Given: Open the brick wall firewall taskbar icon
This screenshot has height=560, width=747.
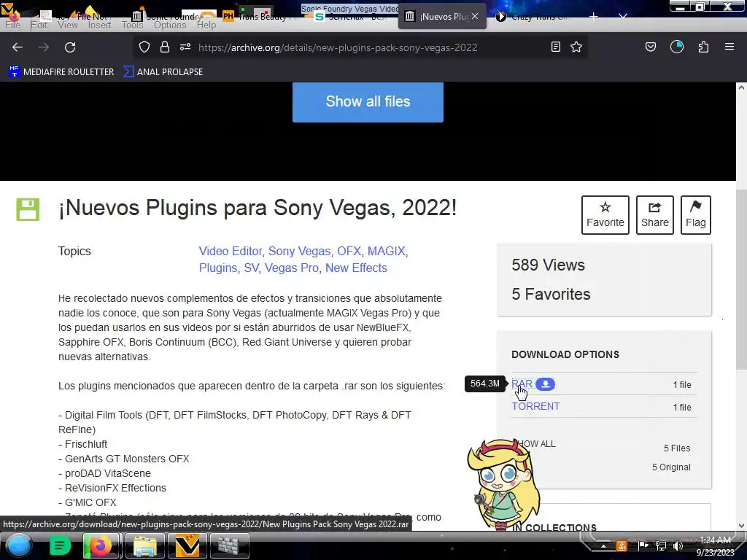Looking at the screenshot, I should [230, 545].
